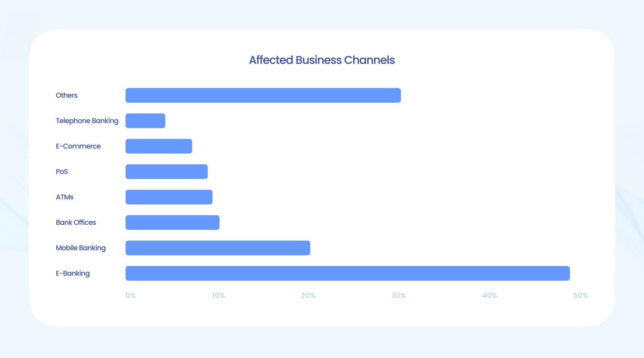
Task: Click the Others category label
Action: [x=66, y=95]
